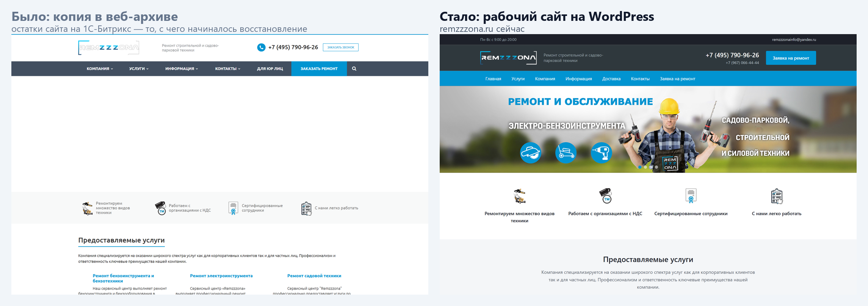The image size is (868, 306).
Task: Click the Remzzzona logo in the WordPress site header
Action: click(508, 58)
